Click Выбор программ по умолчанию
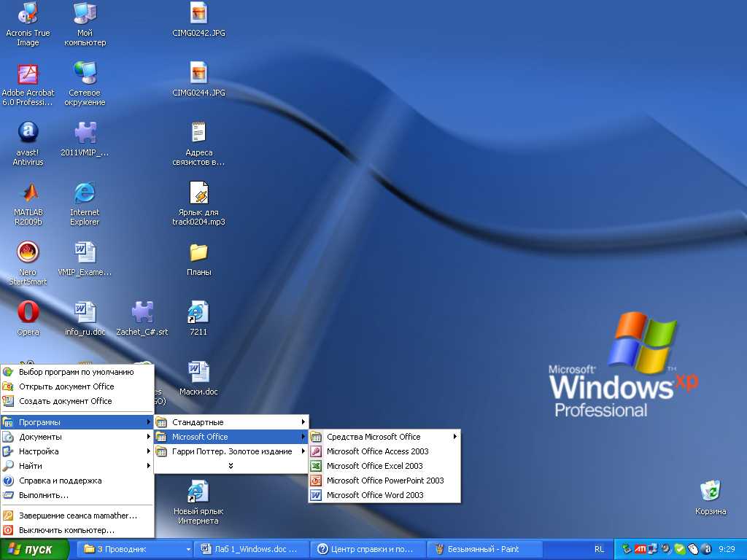The image size is (747, 560). (77, 372)
